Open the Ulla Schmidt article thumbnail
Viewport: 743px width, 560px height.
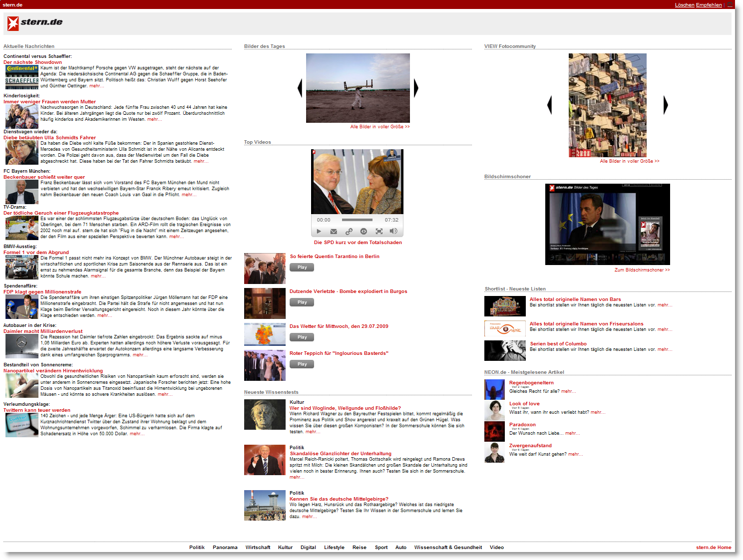pos(22,152)
